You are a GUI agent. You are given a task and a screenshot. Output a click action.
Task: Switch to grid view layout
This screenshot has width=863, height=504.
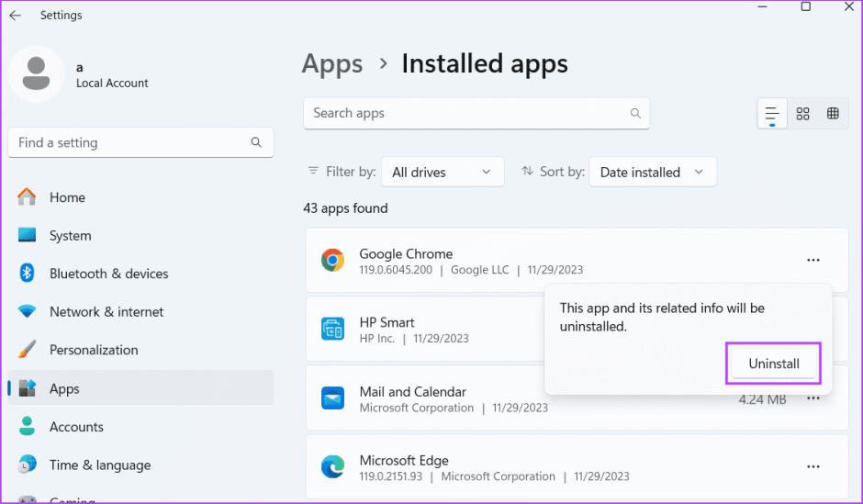[802, 114]
